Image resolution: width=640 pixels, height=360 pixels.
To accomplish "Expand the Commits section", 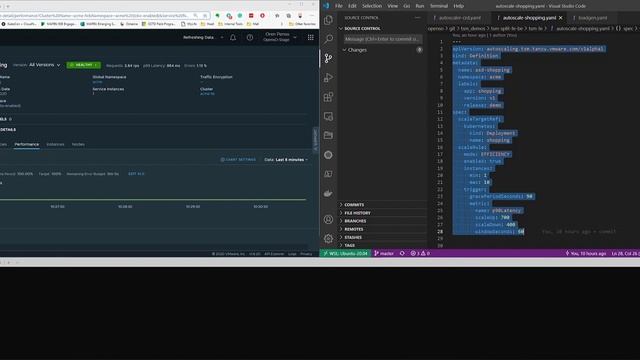I will [x=382, y=205].
